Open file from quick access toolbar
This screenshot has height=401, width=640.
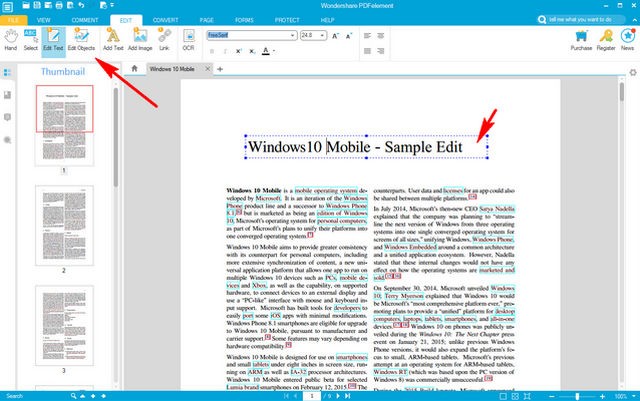click(26, 5)
